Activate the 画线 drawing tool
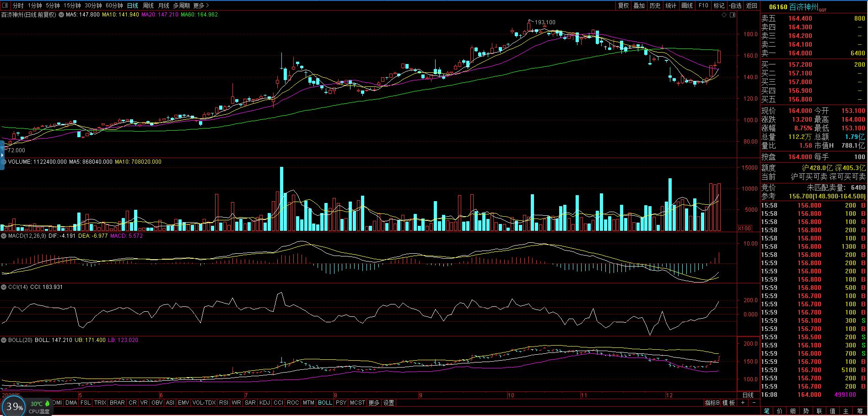Screen dimensions: 868x416 point(687,5)
